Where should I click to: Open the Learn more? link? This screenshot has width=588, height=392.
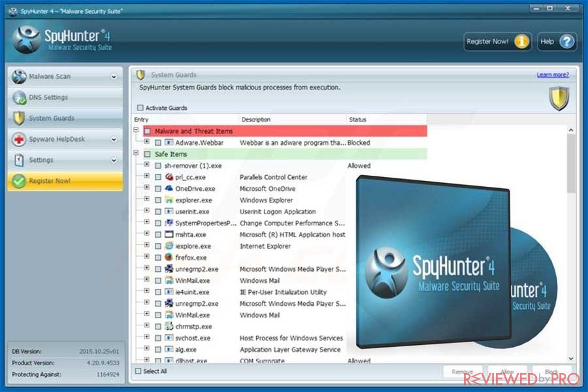[552, 74]
